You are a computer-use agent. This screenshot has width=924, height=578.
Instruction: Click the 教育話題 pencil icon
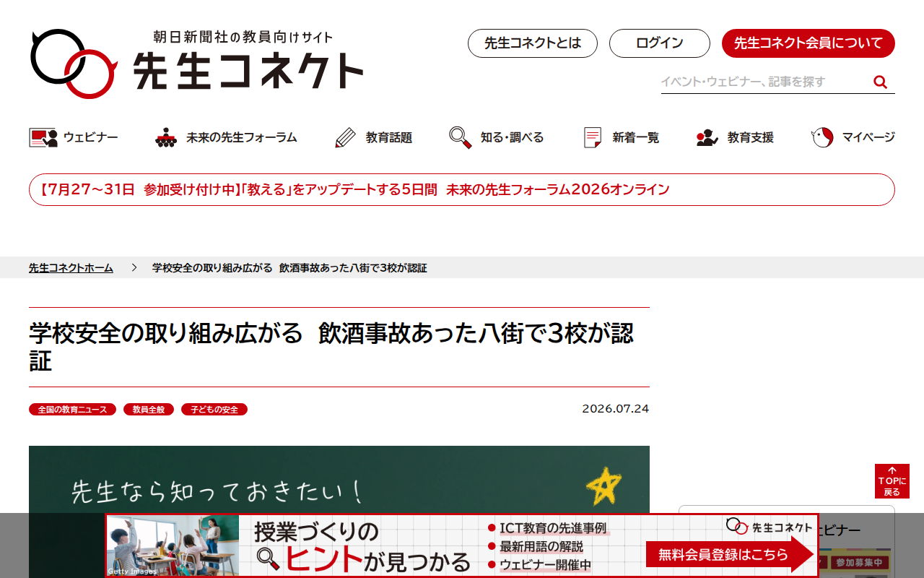click(x=346, y=137)
